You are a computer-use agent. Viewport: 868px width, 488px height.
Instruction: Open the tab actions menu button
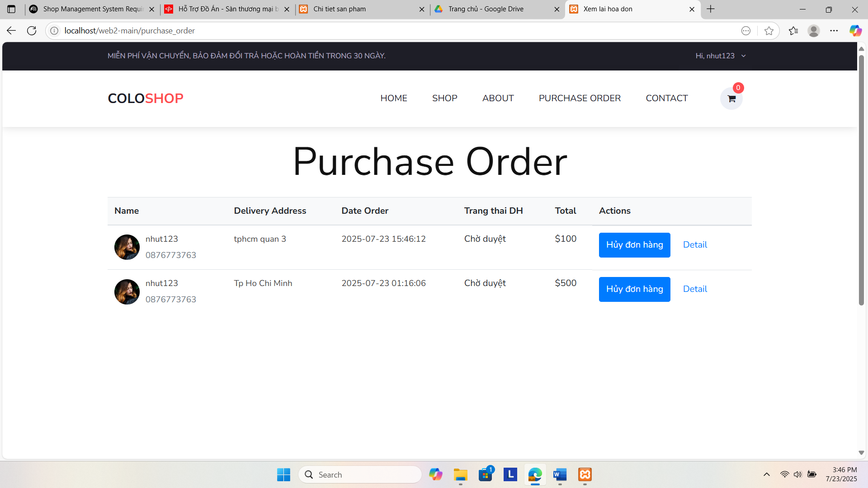(x=11, y=9)
